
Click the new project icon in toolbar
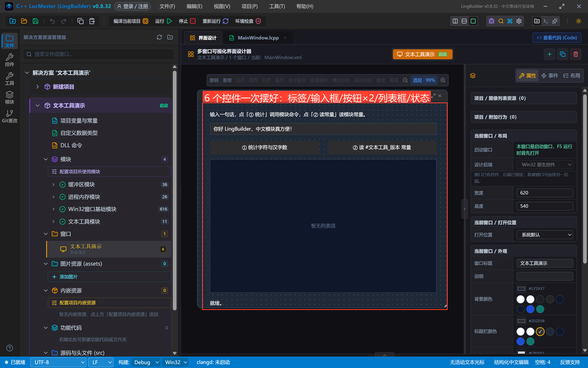point(12,21)
